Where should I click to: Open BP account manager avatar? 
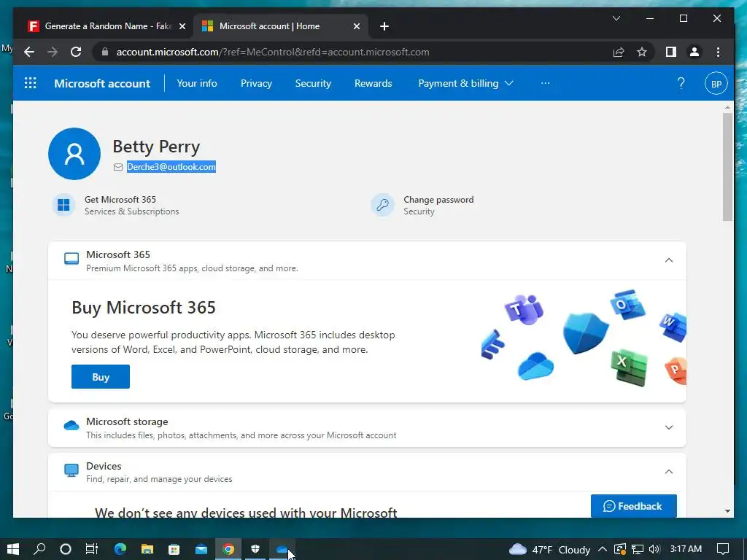[x=716, y=83]
